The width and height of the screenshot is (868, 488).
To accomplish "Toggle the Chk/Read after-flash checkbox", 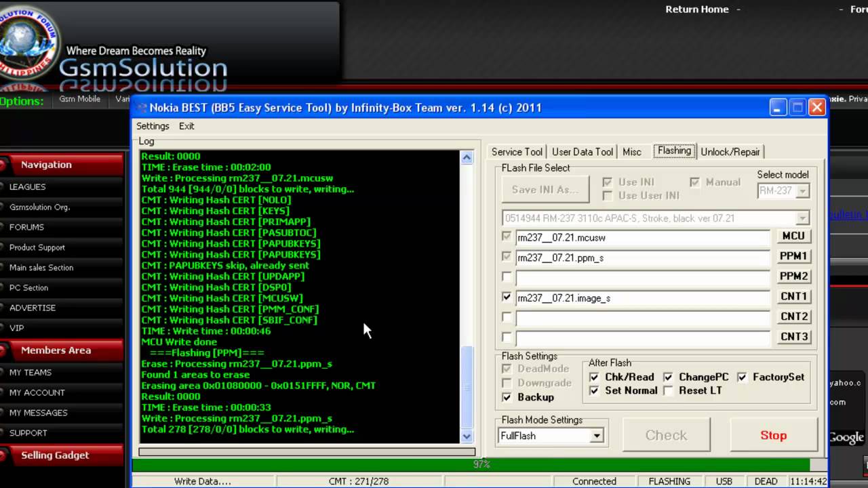I will coord(594,378).
